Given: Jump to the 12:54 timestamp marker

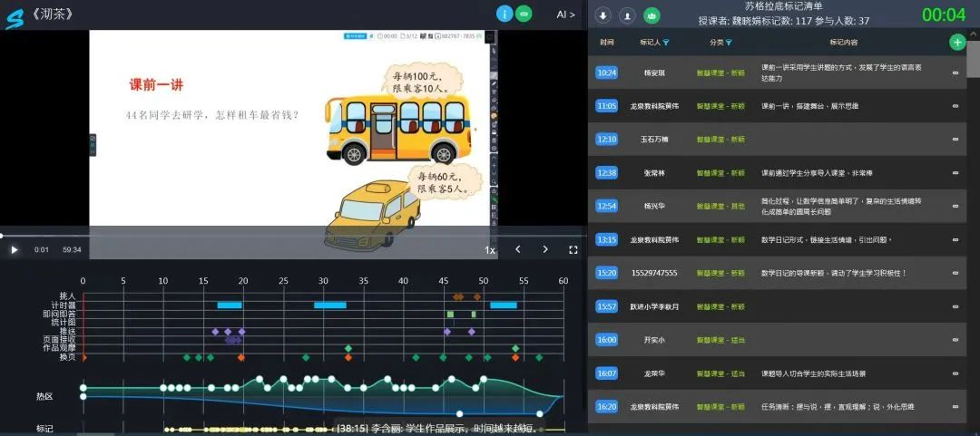Looking at the screenshot, I should coord(607,206).
